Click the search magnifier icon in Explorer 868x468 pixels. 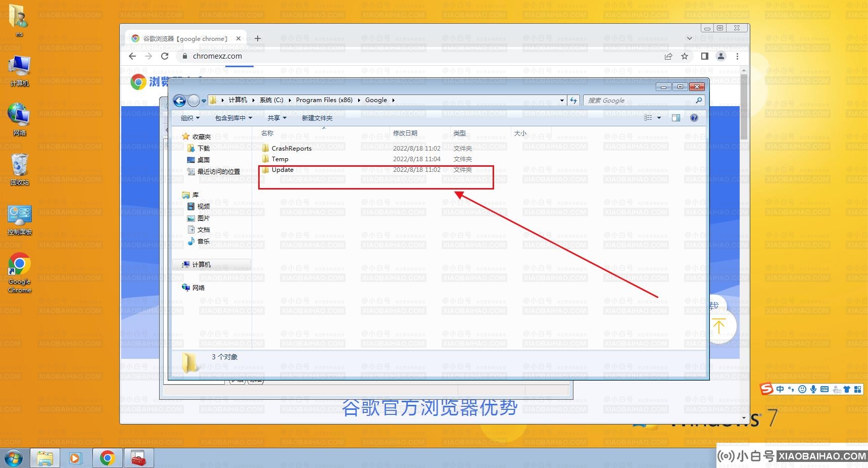pyautogui.click(x=699, y=101)
